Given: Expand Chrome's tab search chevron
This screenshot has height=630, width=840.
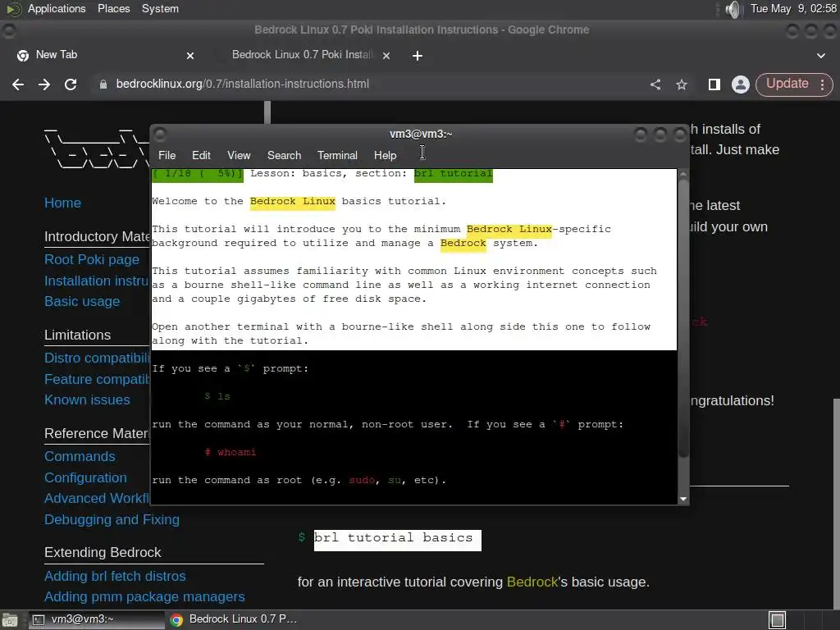Looking at the screenshot, I should 820,56.
